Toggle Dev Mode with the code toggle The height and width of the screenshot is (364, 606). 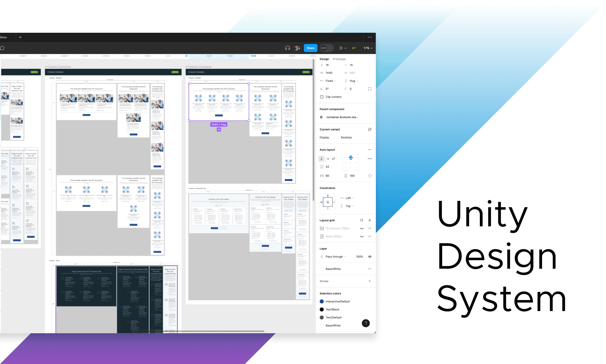coord(327,48)
